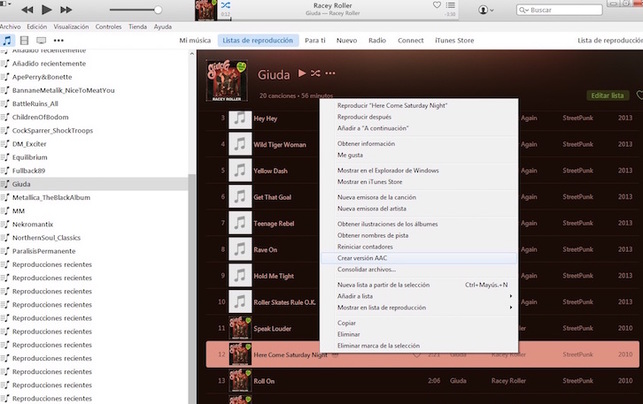Switch to iTunes Store tab
The width and height of the screenshot is (643, 404).
[454, 40]
